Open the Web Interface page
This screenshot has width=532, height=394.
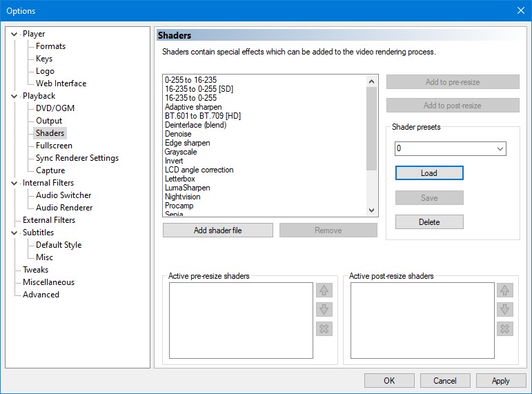tap(61, 83)
